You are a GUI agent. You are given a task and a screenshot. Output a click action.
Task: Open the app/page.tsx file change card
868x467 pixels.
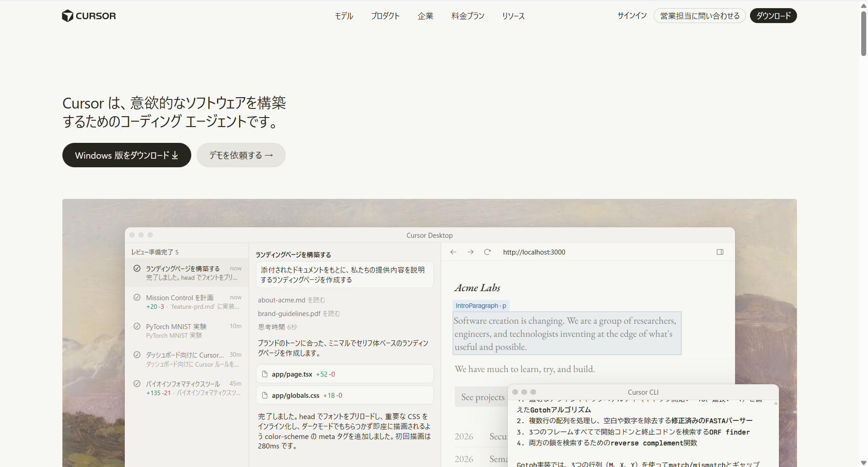click(x=345, y=374)
